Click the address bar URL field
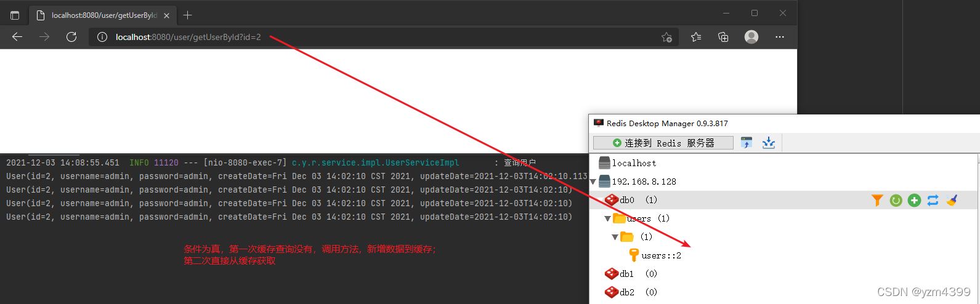Screen dimensions: 980x304 click(382, 37)
